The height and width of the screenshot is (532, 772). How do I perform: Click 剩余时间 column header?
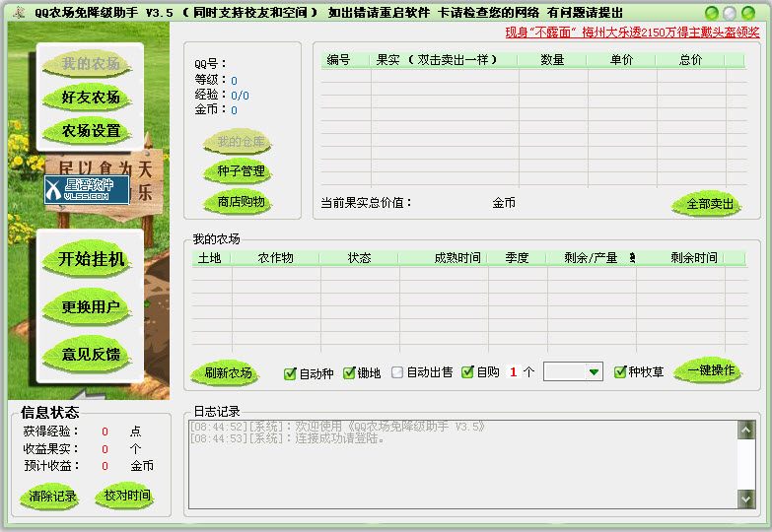(x=679, y=258)
